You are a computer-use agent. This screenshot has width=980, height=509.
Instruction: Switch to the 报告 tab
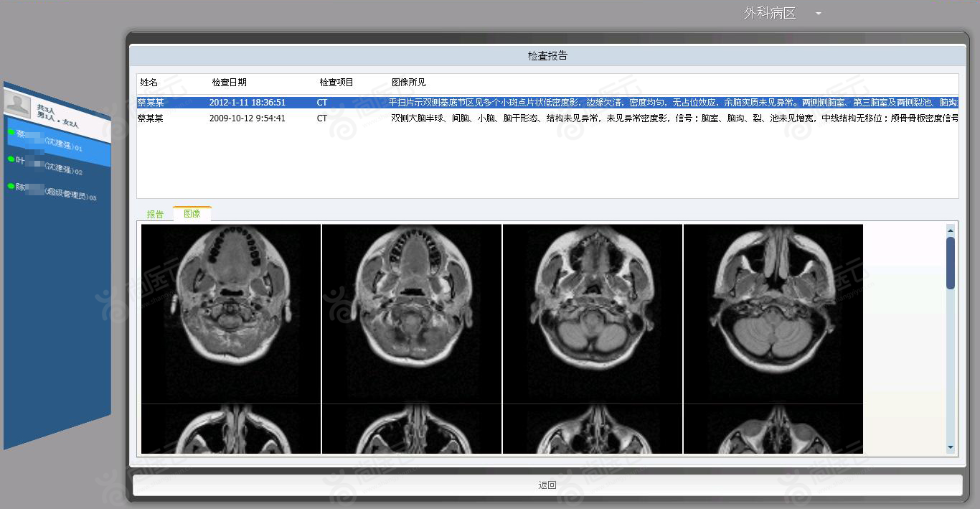coord(155,214)
